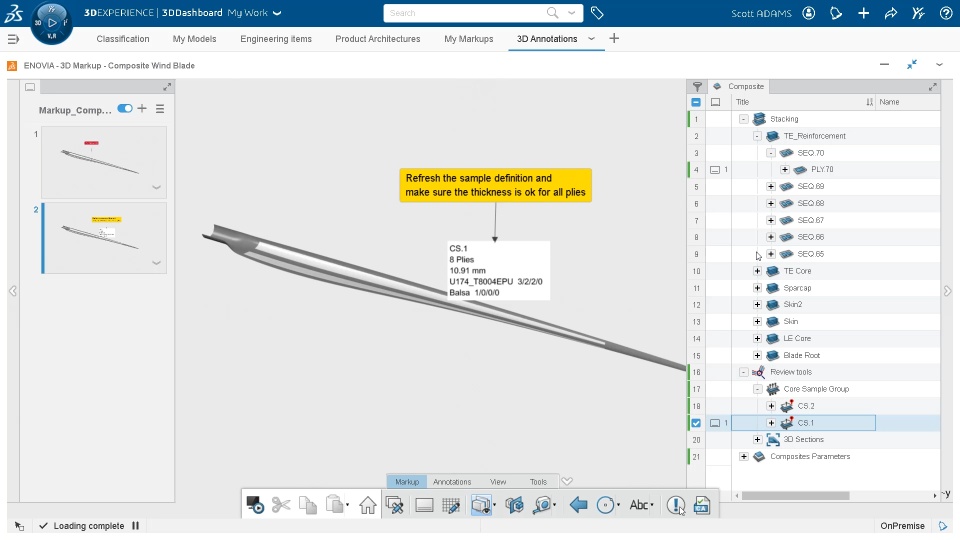Click the OnPremise status label

tap(902, 526)
